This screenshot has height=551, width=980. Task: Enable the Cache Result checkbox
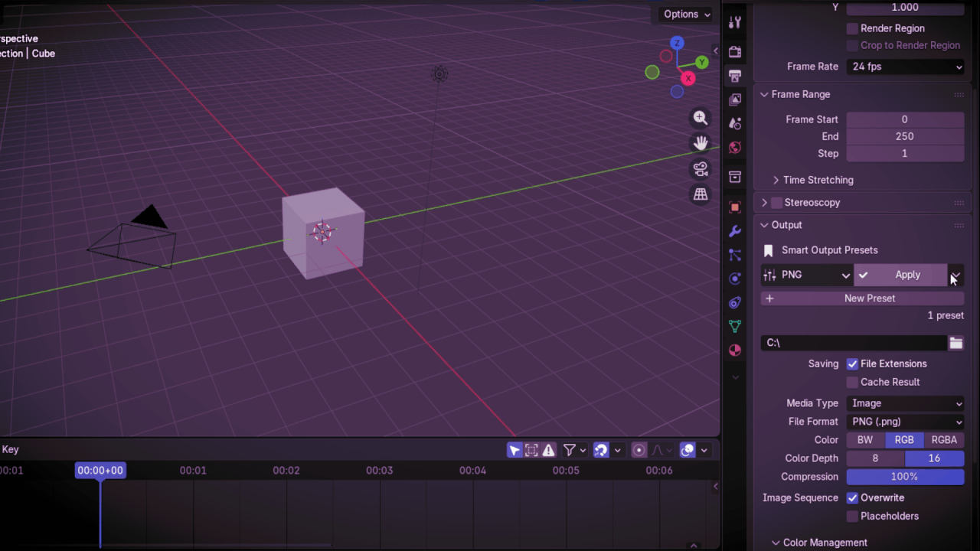[x=852, y=382]
